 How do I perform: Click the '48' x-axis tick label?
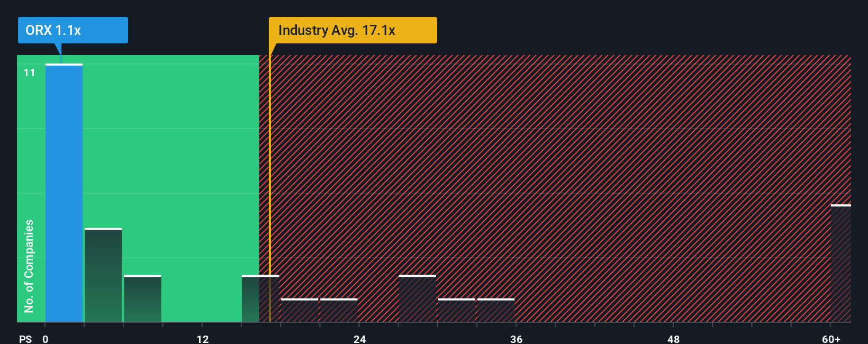coord(673,339)
